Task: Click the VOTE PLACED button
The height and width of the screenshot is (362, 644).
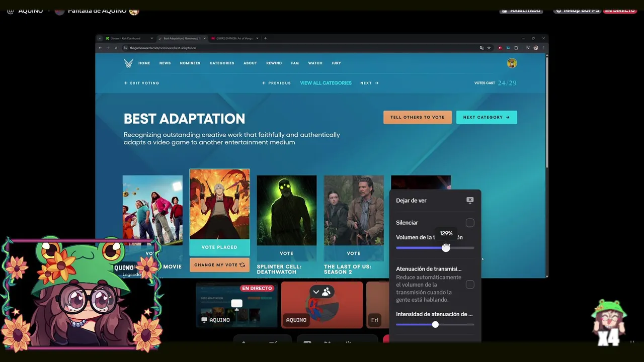Action: pyautogui.click(x=219, y=247)
